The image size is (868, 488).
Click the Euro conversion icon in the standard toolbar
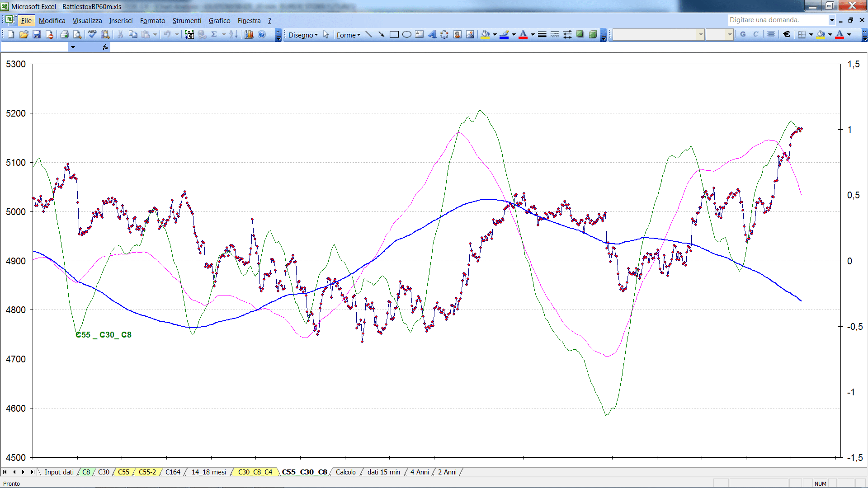pos(189,34)
